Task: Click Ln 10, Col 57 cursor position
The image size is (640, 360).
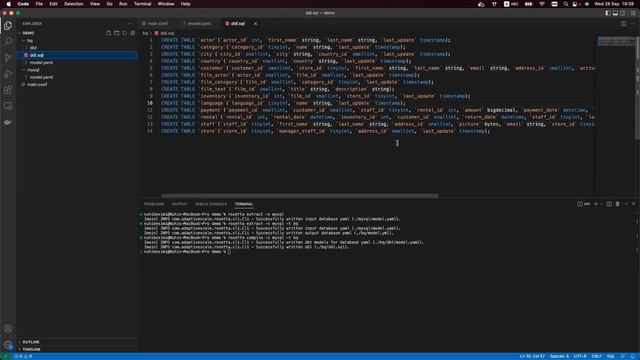Action: [532, 356]
